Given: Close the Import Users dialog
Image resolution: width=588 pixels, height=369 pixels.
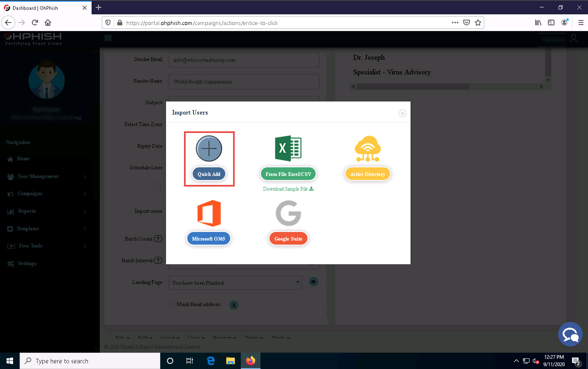Looking at the screenshot, I should click(x=402, y=113).
